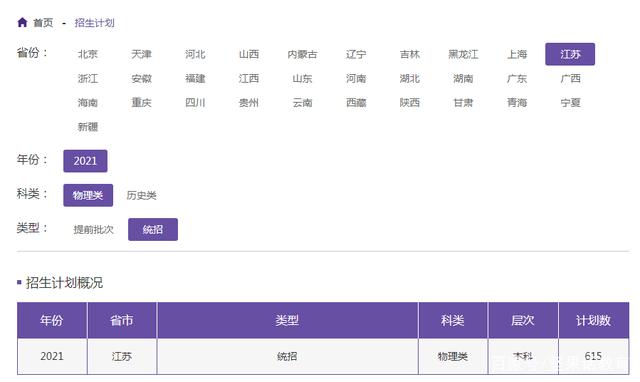640x382 pixels.
Task: Click the 2021 cell in table row
Action: (x=52, y=356)
